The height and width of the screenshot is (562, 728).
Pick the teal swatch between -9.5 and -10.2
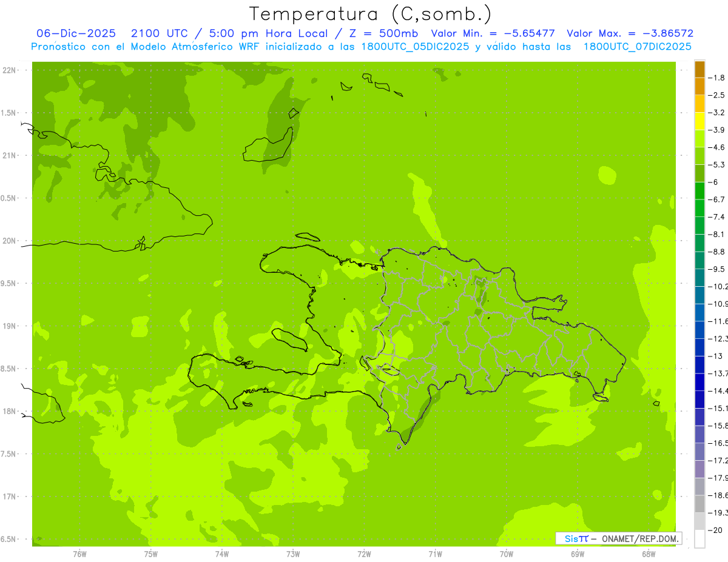tap(699, 278)
